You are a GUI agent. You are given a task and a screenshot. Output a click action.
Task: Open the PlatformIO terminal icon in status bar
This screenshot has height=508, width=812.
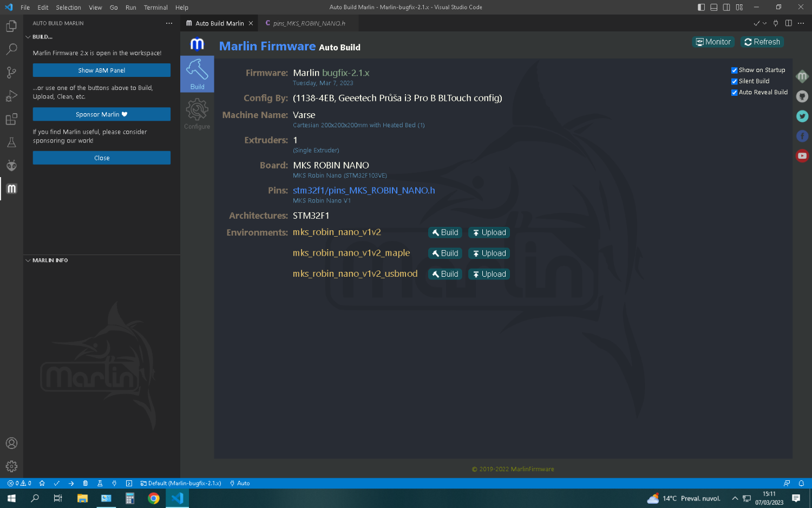coord(129,483)
